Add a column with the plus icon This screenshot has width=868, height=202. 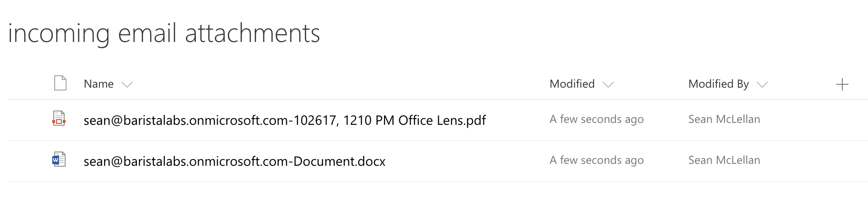(x=842, y=85)
